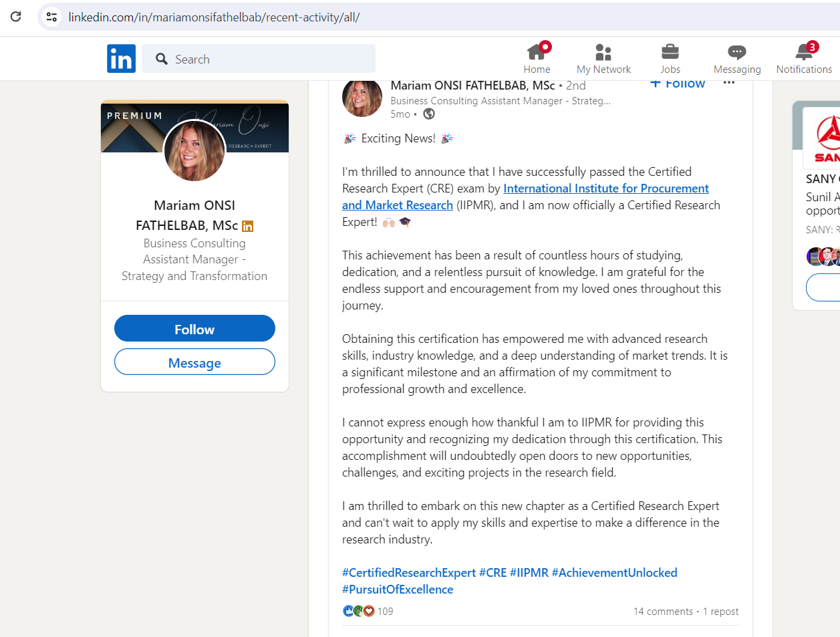Click the browser reload icon

point(15,17)
